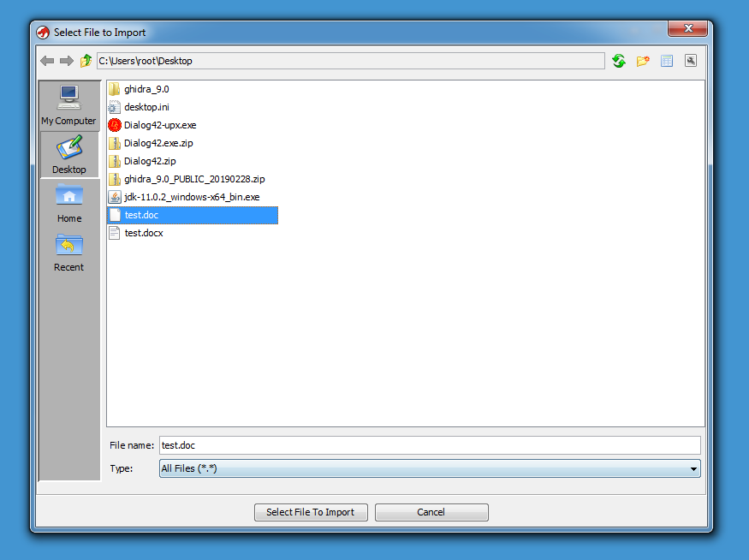Create a new folder
This screenshot has height=560, width=749.
tap(643, 61)
